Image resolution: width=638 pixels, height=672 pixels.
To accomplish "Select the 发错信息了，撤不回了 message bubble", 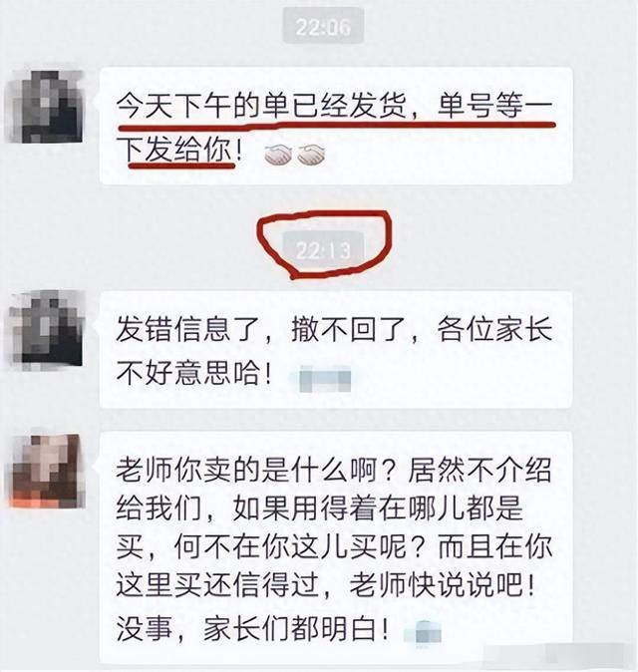I will point(336,349).
